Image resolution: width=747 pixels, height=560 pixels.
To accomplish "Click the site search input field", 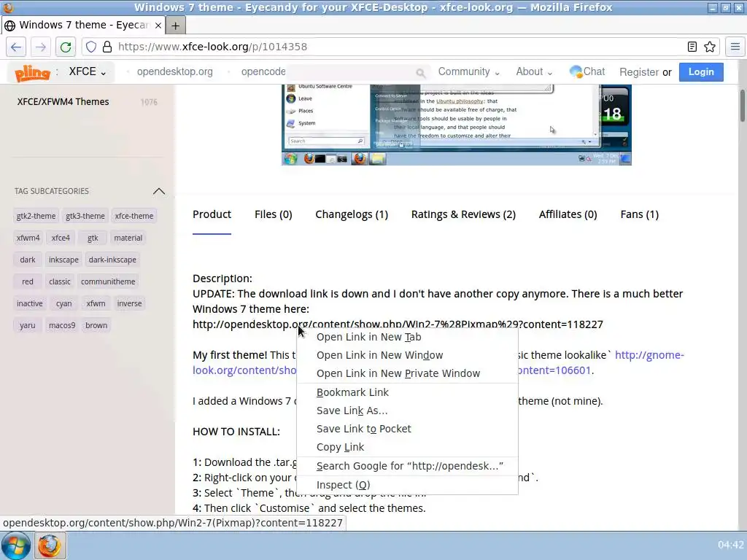I will tap(352, 72).
